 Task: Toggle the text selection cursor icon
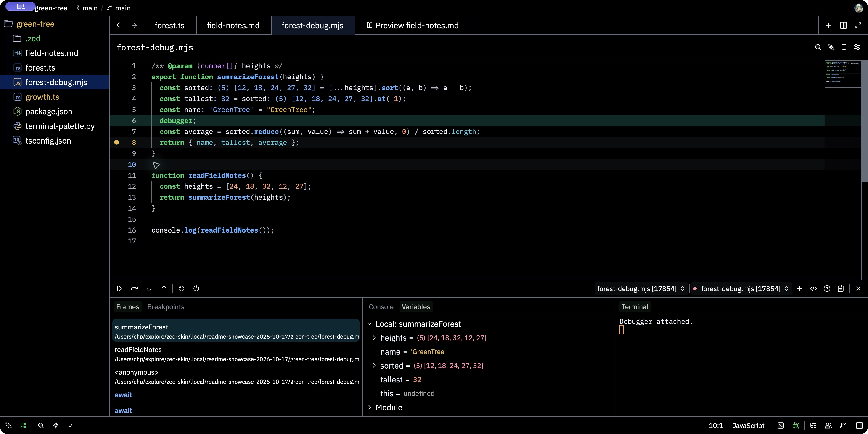pos(844,47)
